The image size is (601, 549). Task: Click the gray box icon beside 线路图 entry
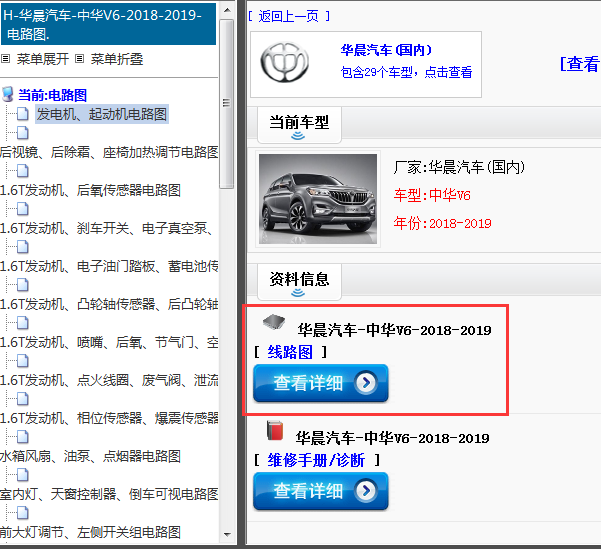274,322
